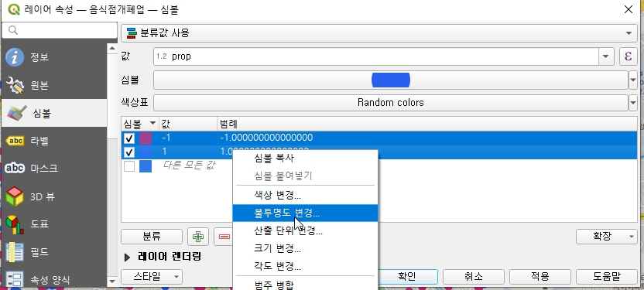Select the 다른 모든 값 row label

click(189, 165)
